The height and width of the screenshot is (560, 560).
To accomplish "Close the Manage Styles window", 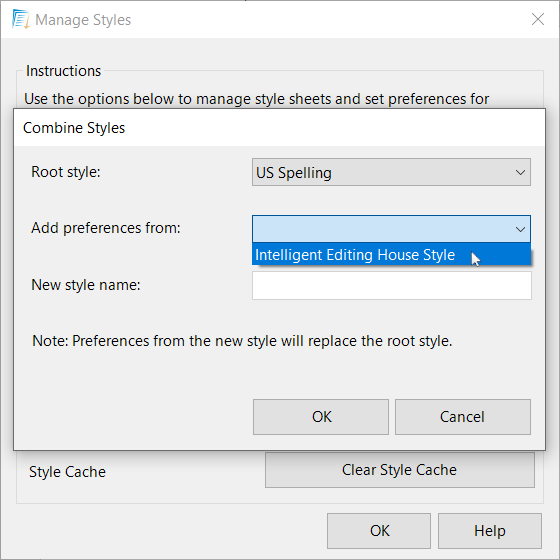I will pyautogui.click(x=538, y=19).
